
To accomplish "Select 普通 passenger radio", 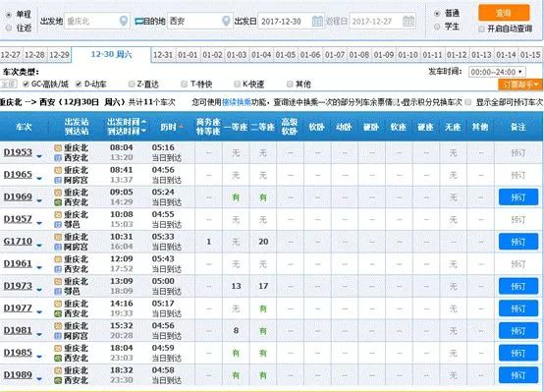I will coord(437,14).
